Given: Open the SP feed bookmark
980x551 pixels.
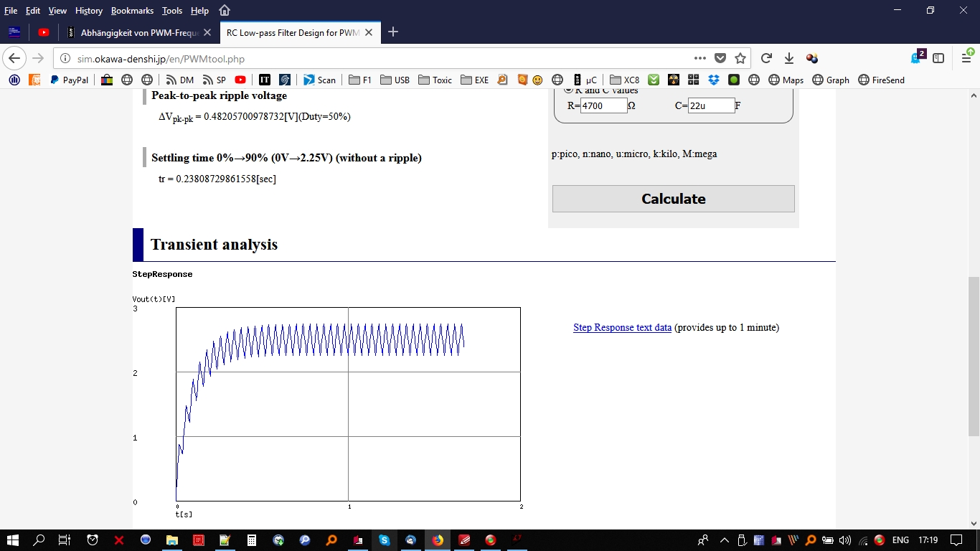Looking at the screenshot, I should [x=215, y=80].
